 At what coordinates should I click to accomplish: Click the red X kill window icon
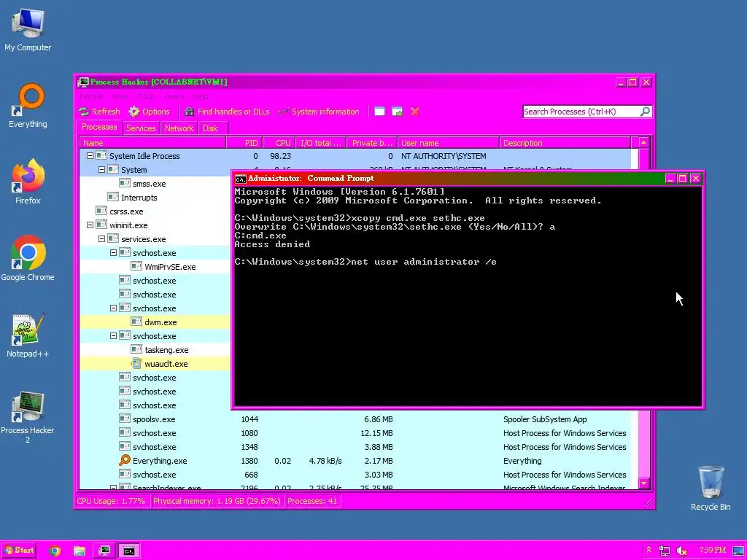coord(414,112)
